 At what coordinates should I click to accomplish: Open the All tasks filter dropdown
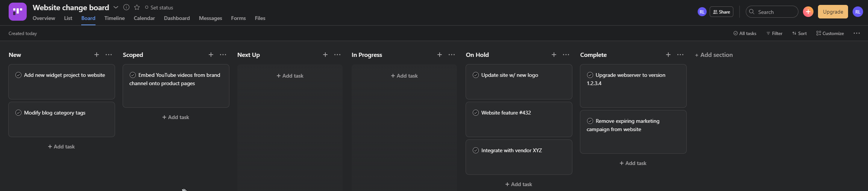pos(745,33)
